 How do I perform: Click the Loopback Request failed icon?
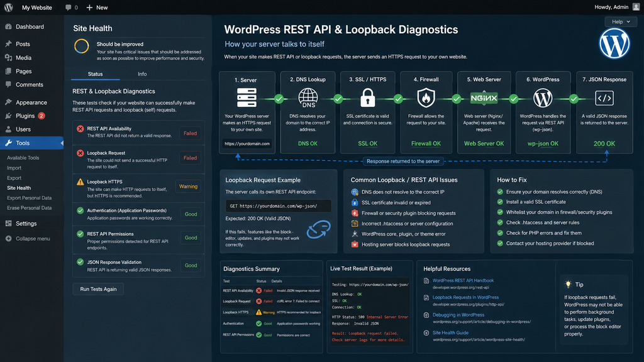click(80, 153)
